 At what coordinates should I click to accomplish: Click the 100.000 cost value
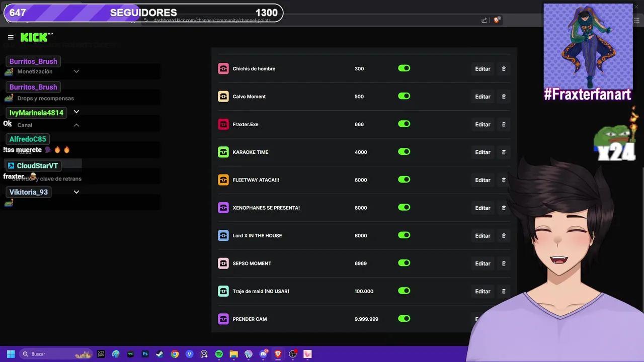pyautogui.click(x=364, y=291)
